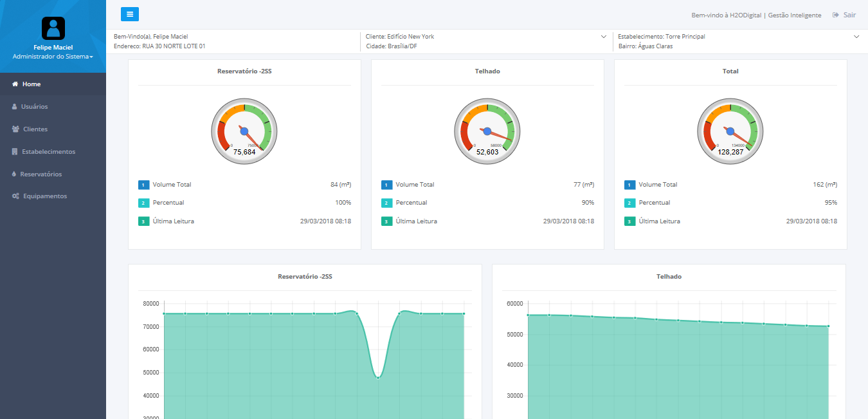Click the low point on Reservatório -2SS chart
Screen dimensions: 868x419
(x=378, y=377)
